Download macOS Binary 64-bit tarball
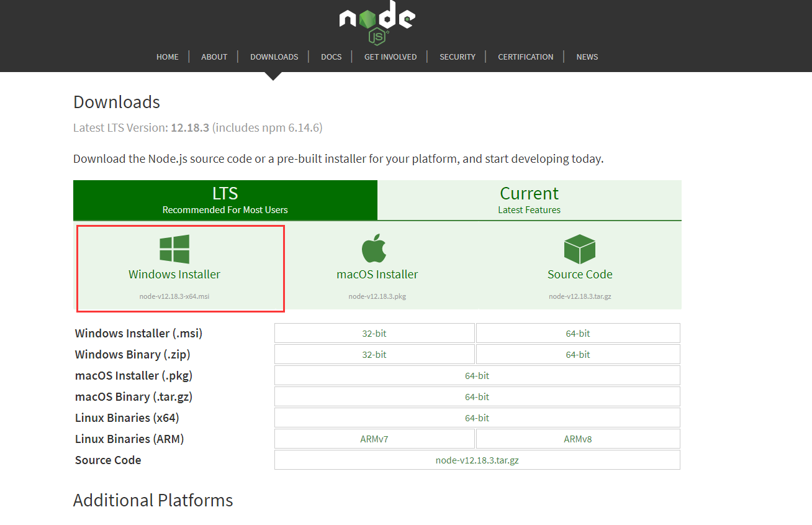Viewport: 812px width, 525px height. [x=477, y=396]
